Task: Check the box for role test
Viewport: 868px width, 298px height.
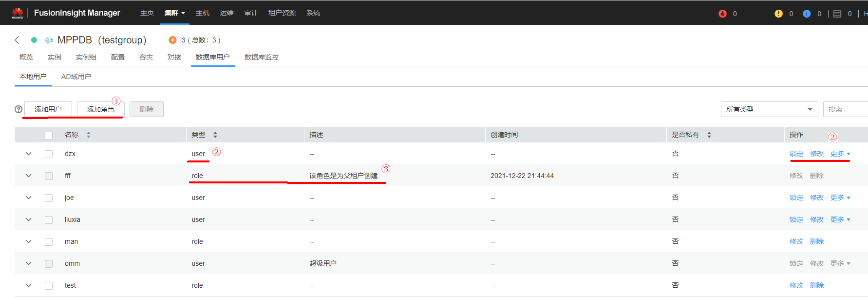Action: click(x=49, y=286)
